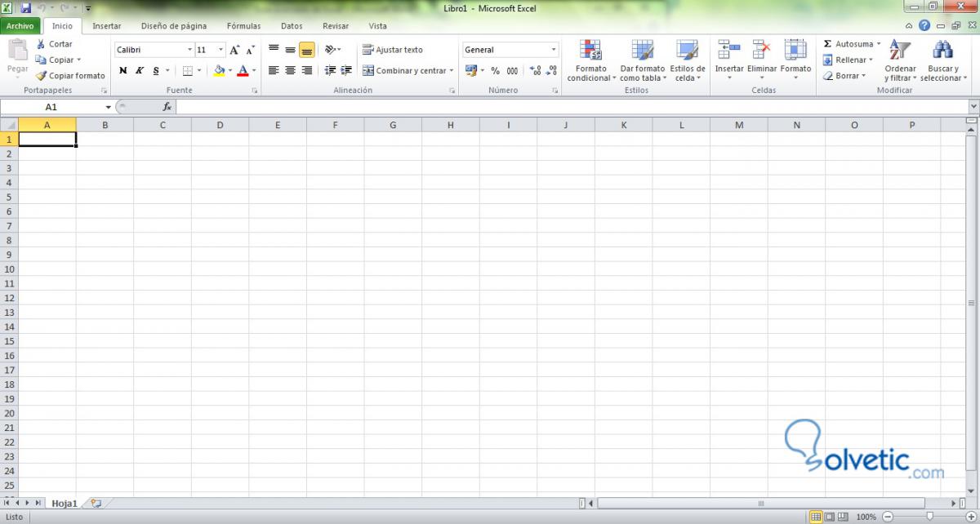This screenshot has height=524, width=980.
Task: Switch to Vista ribbon tab
Action: (378, 26)
